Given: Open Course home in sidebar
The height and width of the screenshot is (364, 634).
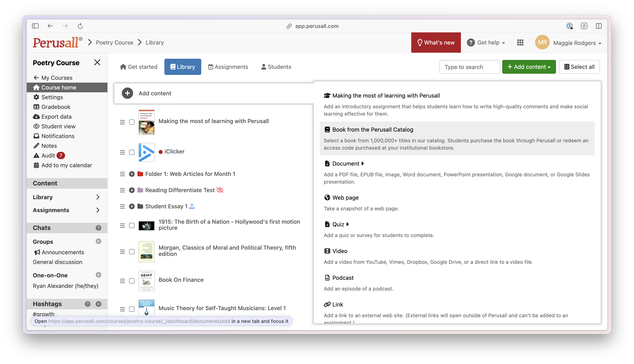Looking at the screenshot, I should [x=67, y=87].
